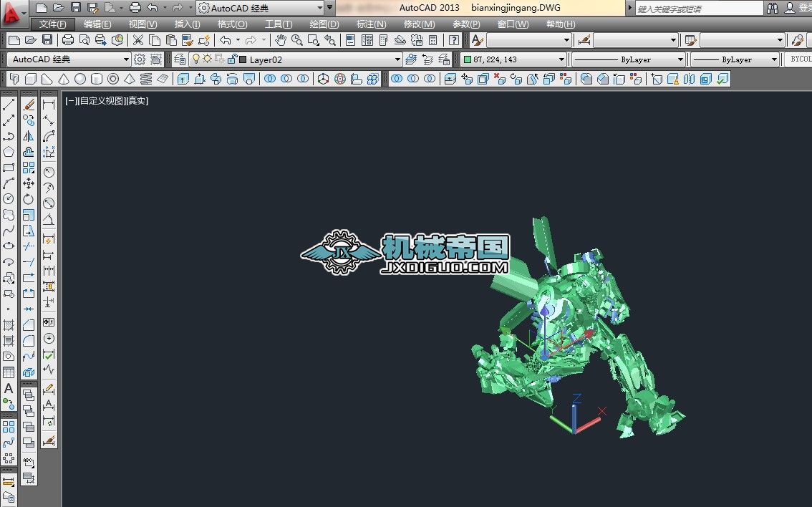812x507 pixels.
Task: Click the [真实] visual style label
Action: click(137, 100)
